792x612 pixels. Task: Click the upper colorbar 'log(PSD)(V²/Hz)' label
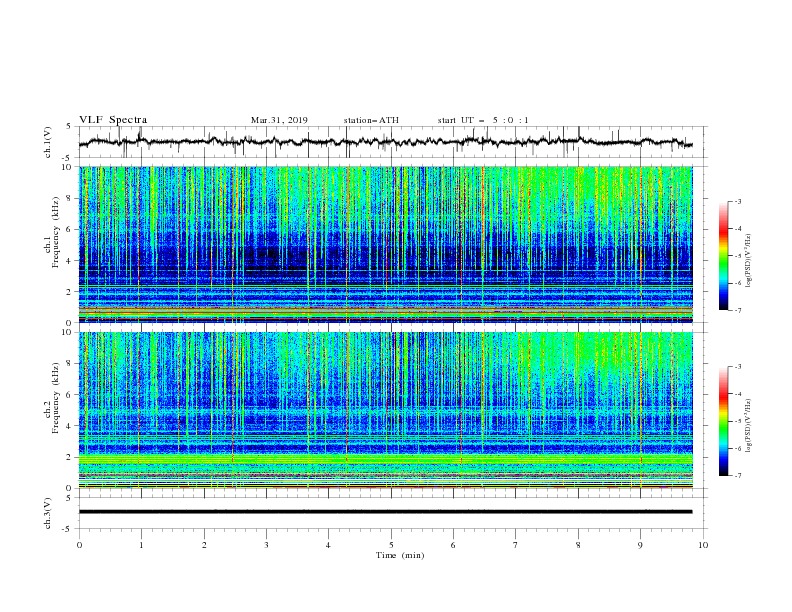pos(748,261)
